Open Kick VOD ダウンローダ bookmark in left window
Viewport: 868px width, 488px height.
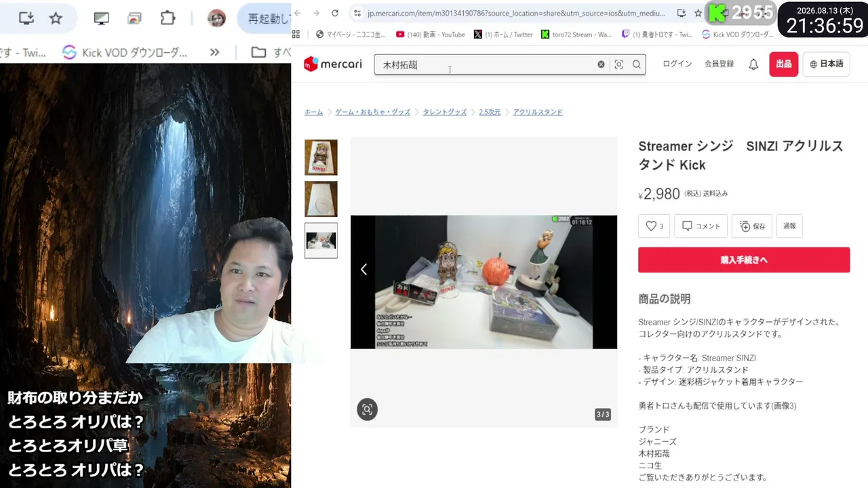[125, 52]
